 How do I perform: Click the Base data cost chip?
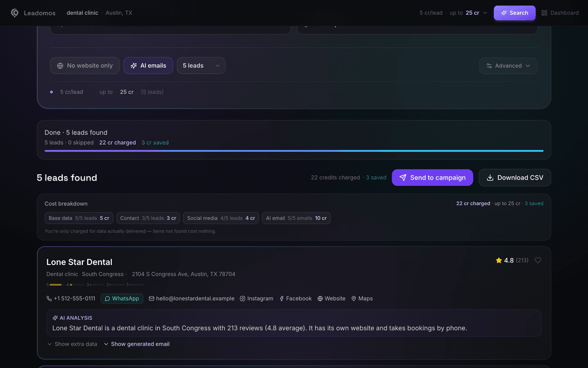[79, 218]
